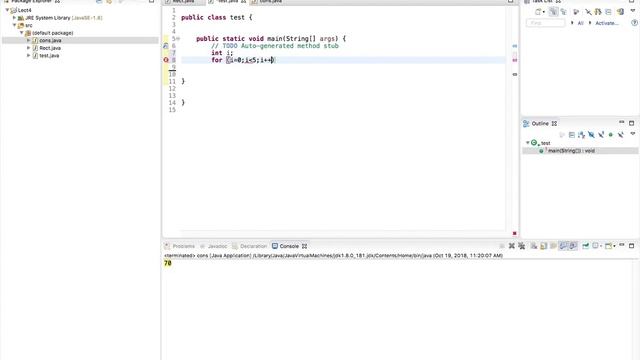Toggle Hide Non-Public Members in Outline
640x360 pixels.
tap(611, 135)
